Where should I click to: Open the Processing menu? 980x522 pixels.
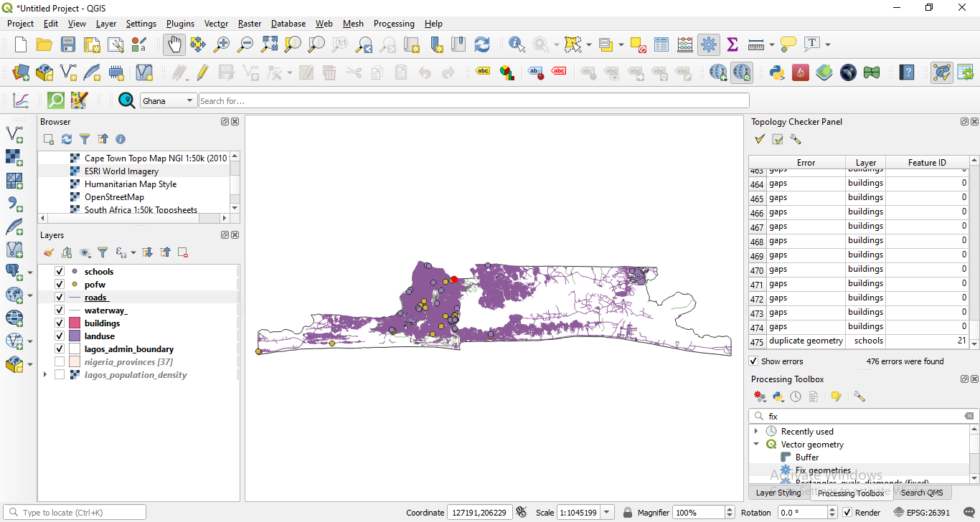point(394,24)
